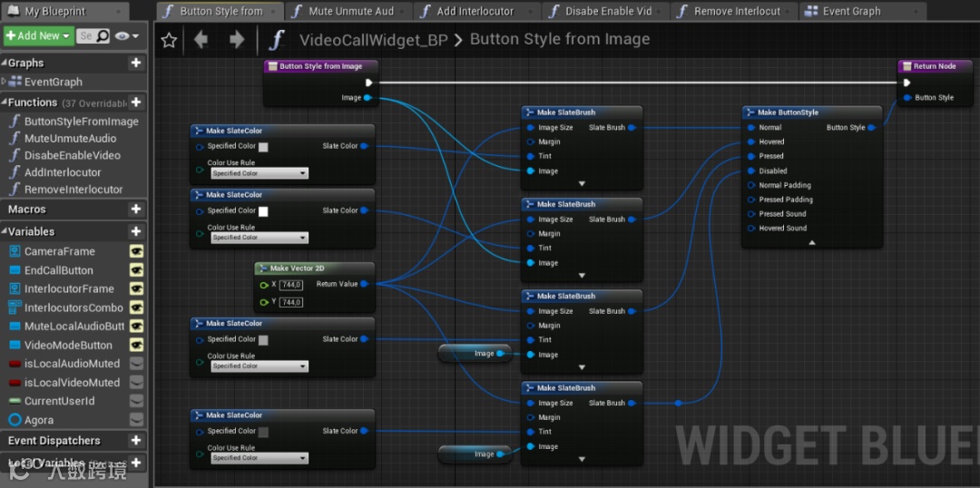980x488 pixels.
Task: Click the X input pin on Make Vector 2D
Action: pos(264,284)
